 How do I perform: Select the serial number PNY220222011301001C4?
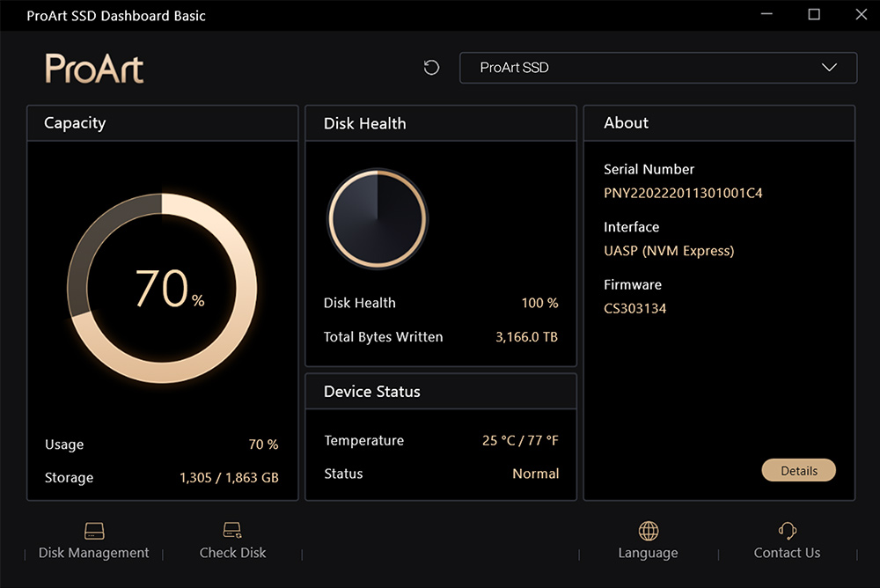click(683, 193)
